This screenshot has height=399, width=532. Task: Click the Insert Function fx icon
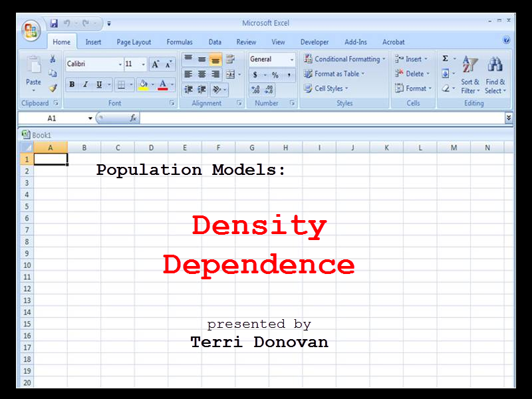tap(133, 118)
